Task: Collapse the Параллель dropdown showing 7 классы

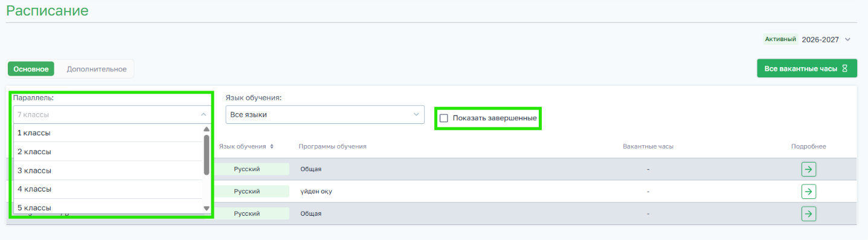Action: [112, 114]
